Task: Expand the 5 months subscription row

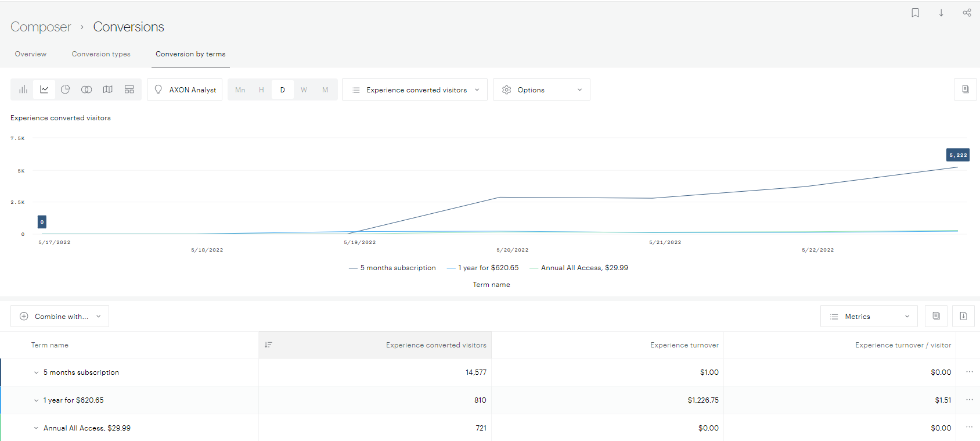Action: click(36, 372)
